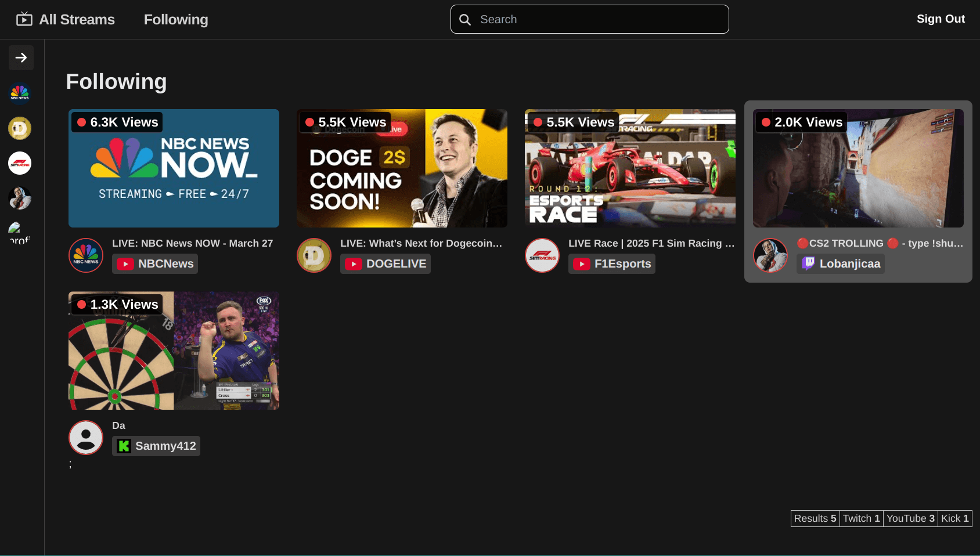Open CS2 Trolling stream thumbnail
Screen dimensions: 980x556
coord(858,168)
